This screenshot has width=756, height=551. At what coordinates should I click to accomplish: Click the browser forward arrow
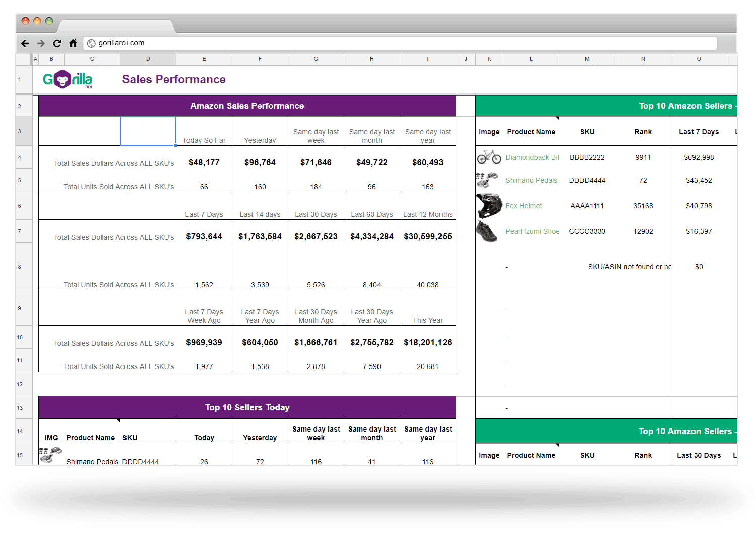(x=41, y=43)
